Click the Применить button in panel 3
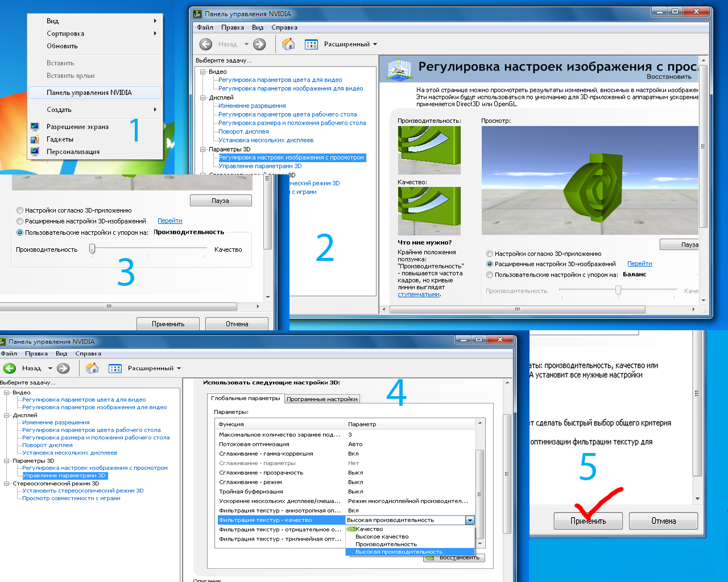728x582 pixels. tap(168, 324)
